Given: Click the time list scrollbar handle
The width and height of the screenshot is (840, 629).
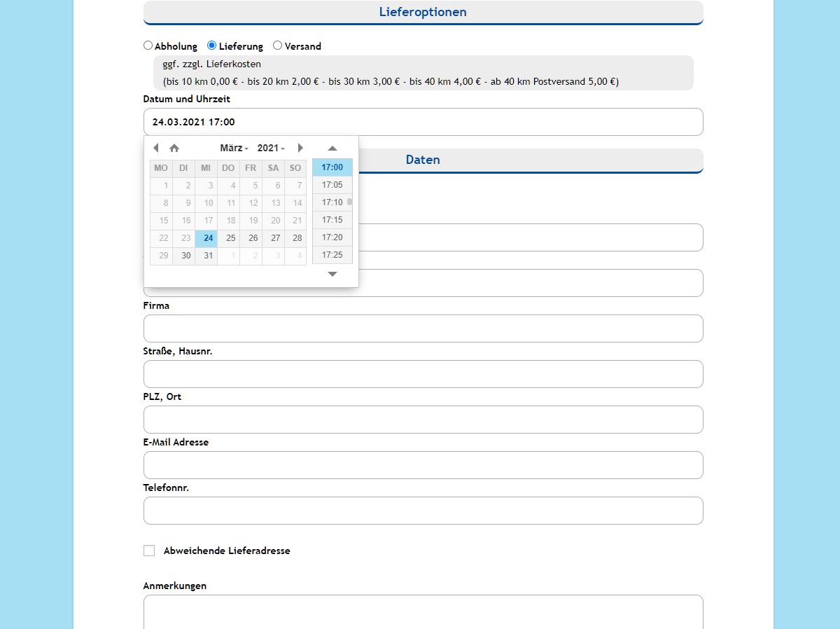Looking at the screenshot, I should click(x=349, y=202).
